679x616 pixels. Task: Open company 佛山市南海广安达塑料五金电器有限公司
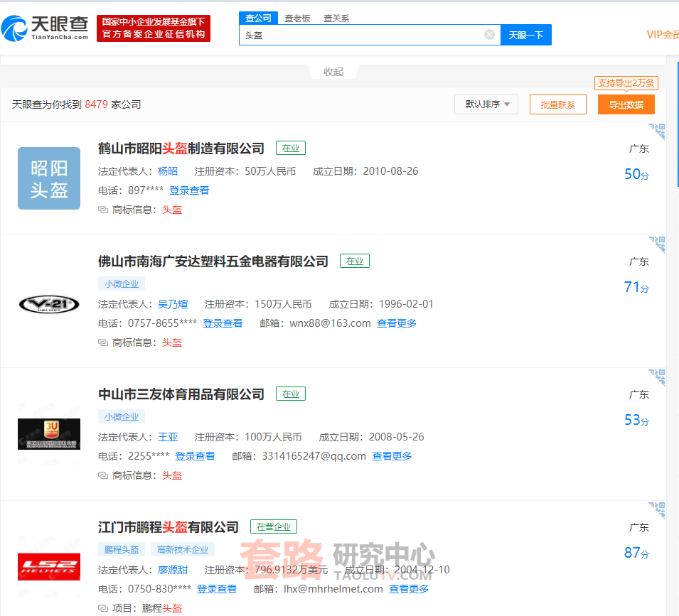(x=213, y=261)
